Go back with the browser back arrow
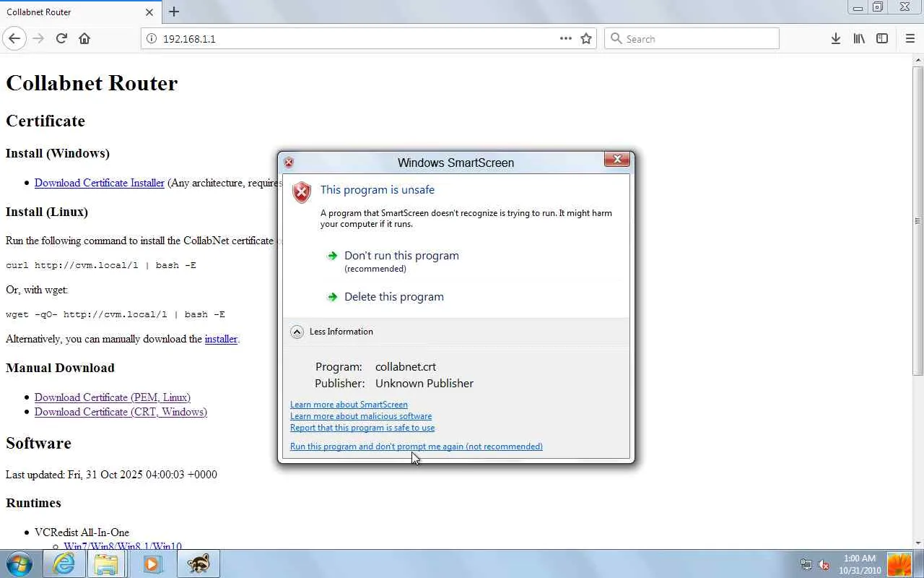Viewport: 924px width, 578px height. pyautogui.click(x=14, y=39)
